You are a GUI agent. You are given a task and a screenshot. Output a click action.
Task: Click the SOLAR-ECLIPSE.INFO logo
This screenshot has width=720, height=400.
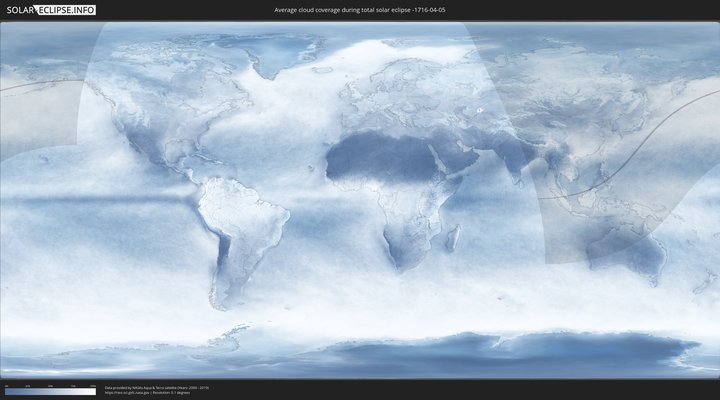point(51,10)
